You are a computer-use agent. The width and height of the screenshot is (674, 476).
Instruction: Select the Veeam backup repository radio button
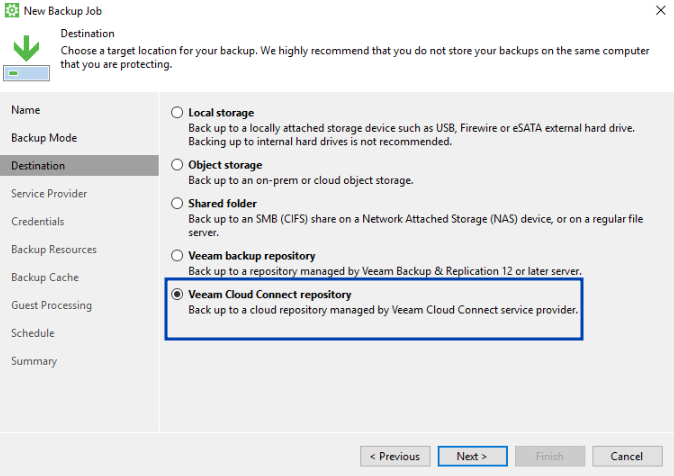(x=177, y=256)
